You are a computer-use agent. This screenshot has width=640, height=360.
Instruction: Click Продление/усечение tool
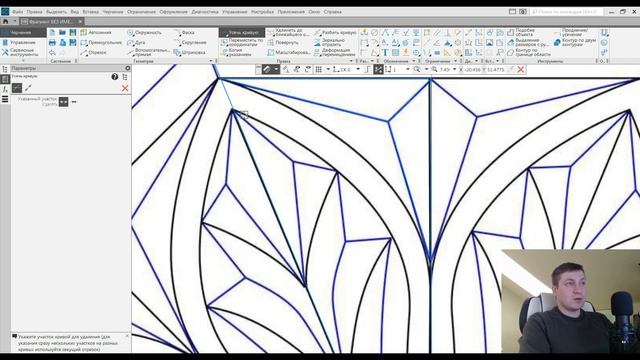(x=571, y=32)
